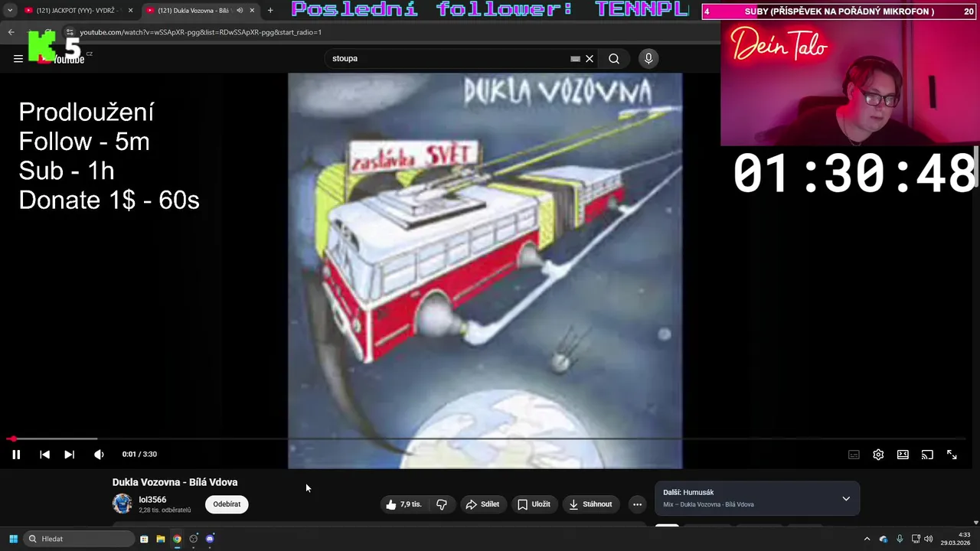
Task: Download video with Stáhnout button
Action: 590,504
